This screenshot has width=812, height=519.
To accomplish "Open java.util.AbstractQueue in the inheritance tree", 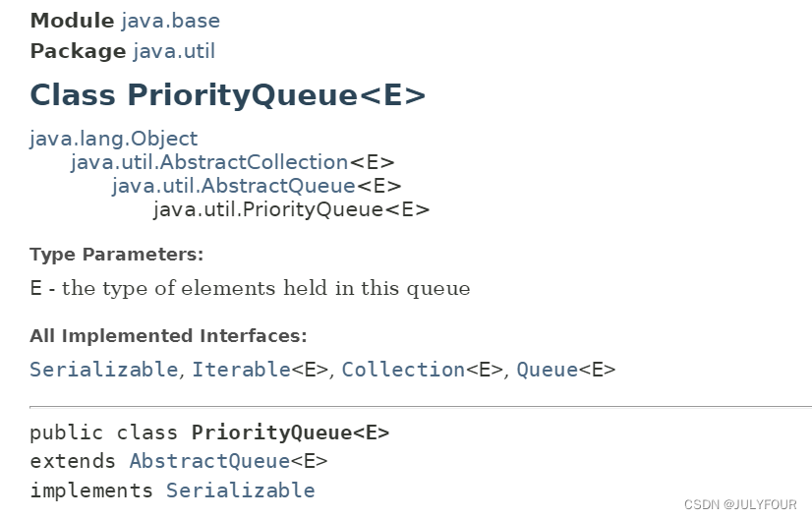I will pos(233,186).
